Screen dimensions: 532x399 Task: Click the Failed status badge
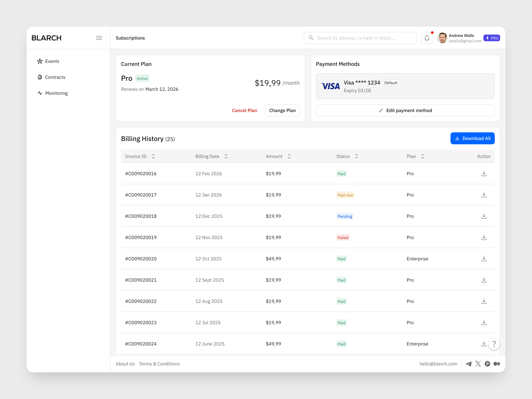pyautogui.click(x=343, y=238)
